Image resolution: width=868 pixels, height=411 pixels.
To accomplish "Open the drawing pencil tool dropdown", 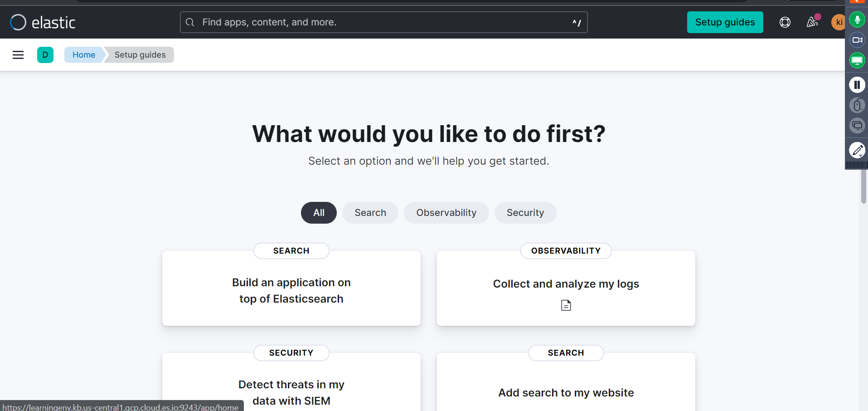I will pyautogui.click(x=857, y=150).
